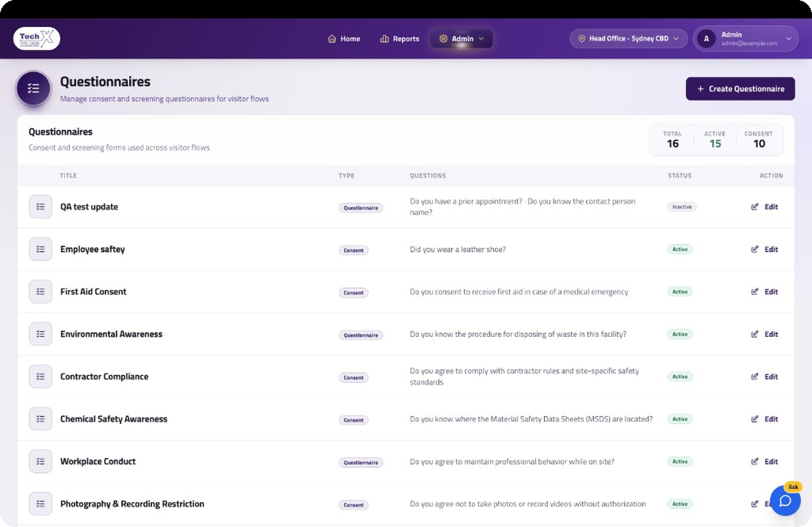Click the list icon beside Chemical Safety Awareness

[41, 419]
